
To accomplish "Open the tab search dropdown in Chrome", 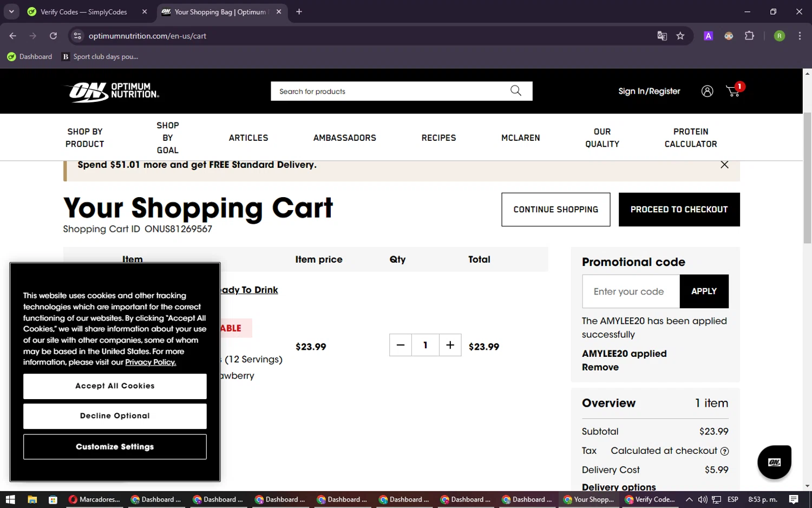I will click(11, 11).
